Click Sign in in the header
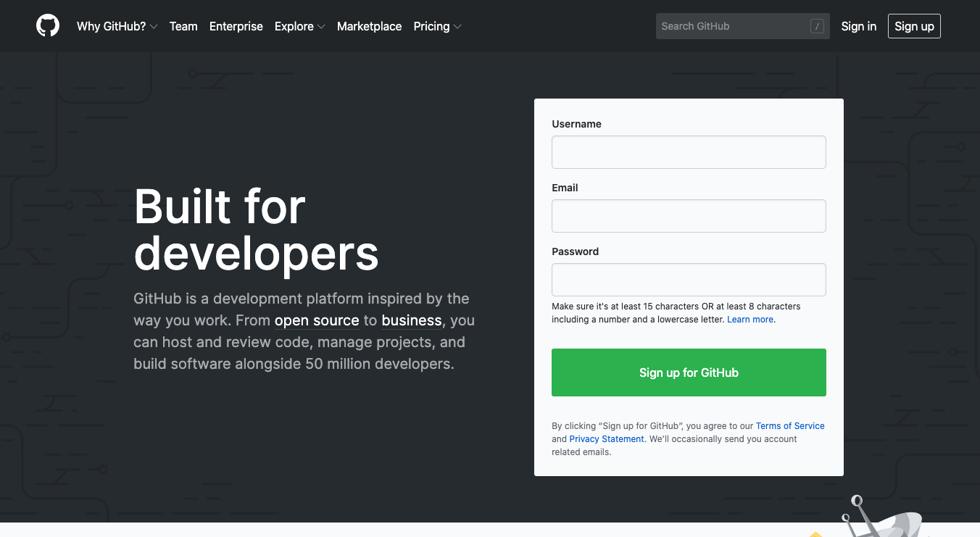The image size is (980, 537). pos(859,26)
